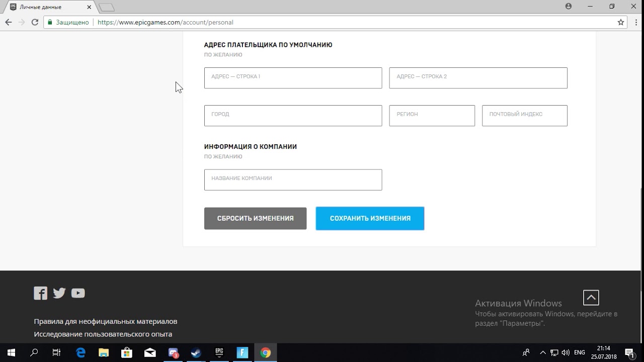644x362 pixels.
Task: Focus the 'Город' input field
Action: pyautogui.click(x=293, y=116)
